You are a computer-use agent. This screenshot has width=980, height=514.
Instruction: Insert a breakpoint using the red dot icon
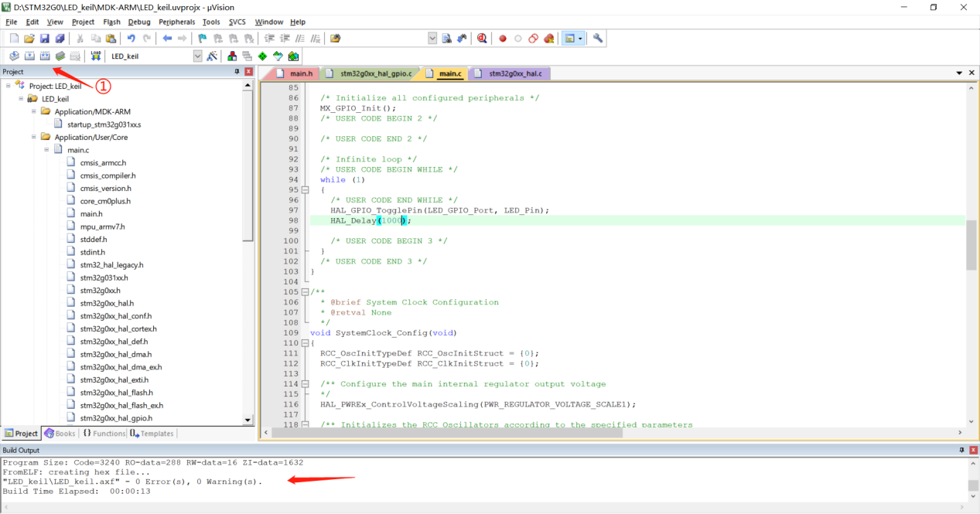point(503,39)
